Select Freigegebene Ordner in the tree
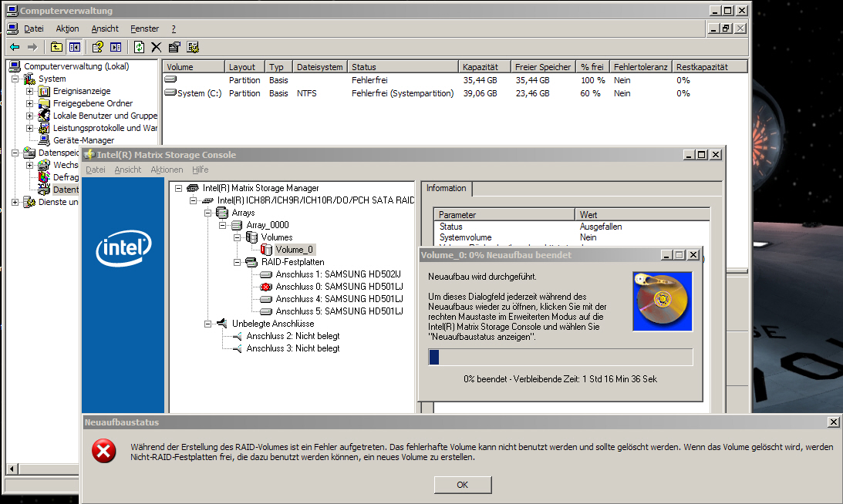Image resolution: width=843 pixels, height=504 pixels. pyautogui.click(x=93, y=103)
